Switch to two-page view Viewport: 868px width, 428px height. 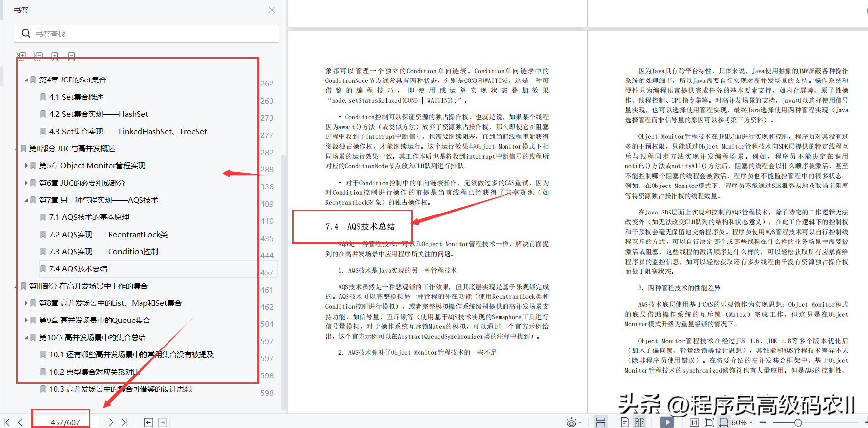pyautogui.click(x=639, y=422)
